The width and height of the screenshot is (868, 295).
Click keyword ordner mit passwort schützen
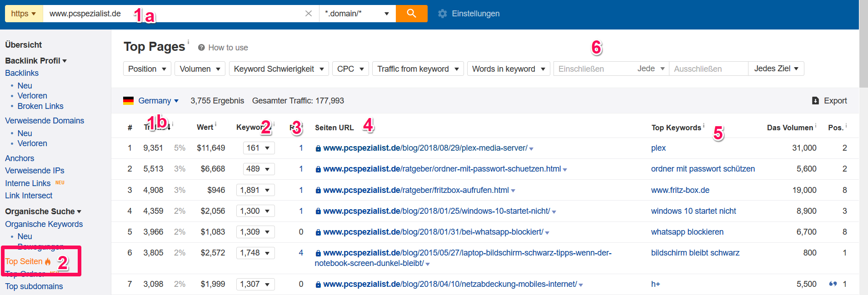(x=703, y=169)
